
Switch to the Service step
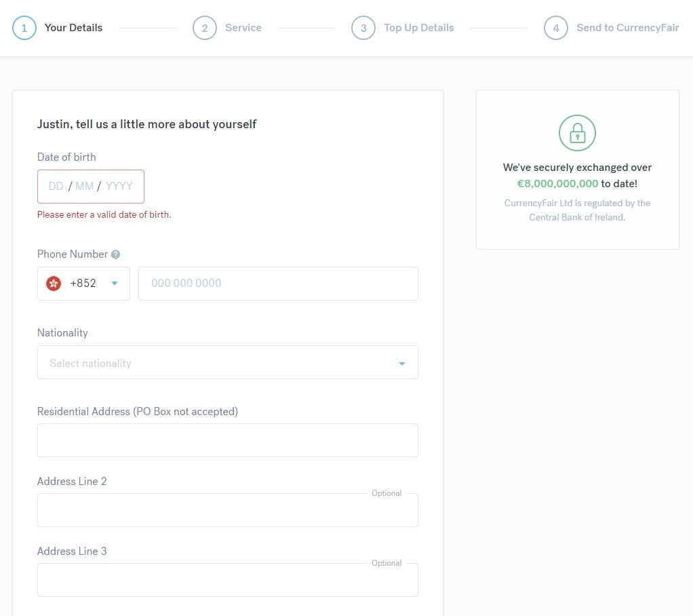[243, 28]
